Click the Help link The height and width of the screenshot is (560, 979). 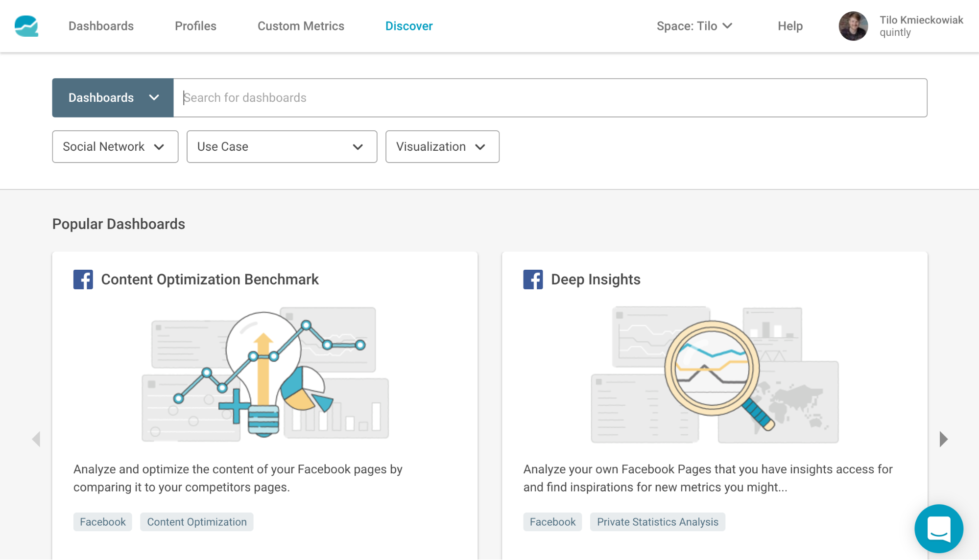coord(790,26)
